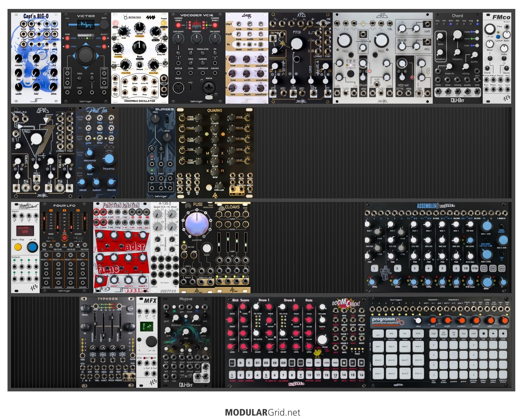Image resolution: width=526 pixels, height=420 pixels.
Task: Select the drum 5 pad on Programm
Action: coord(378,360)
